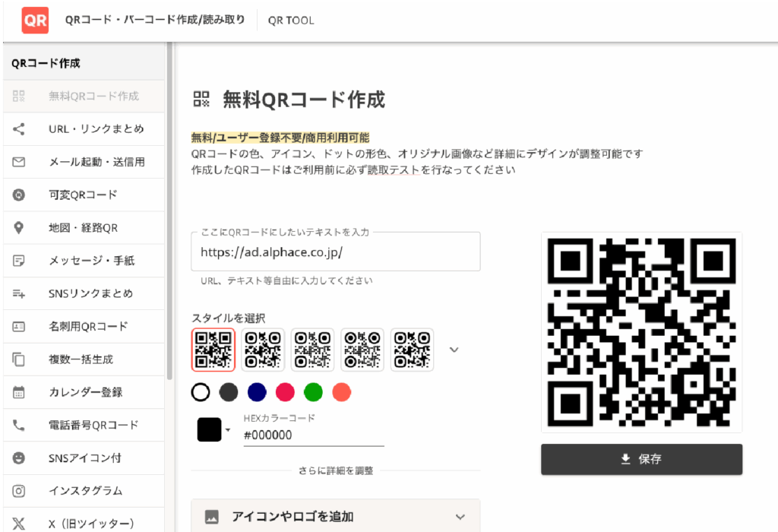This screenshot has height=532, width=778.
Task: Select the first QR style with red border
Action: 213,350
